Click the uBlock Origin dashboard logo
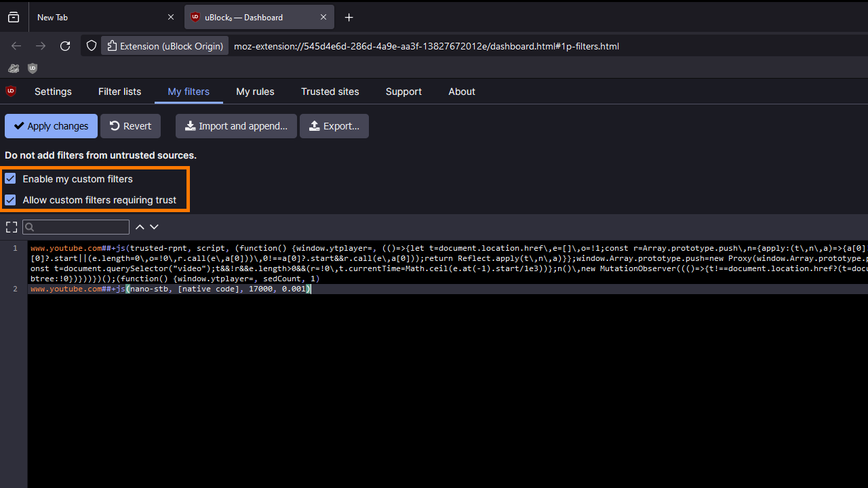This screenshot has height=488, width=868. coord(11,91)
